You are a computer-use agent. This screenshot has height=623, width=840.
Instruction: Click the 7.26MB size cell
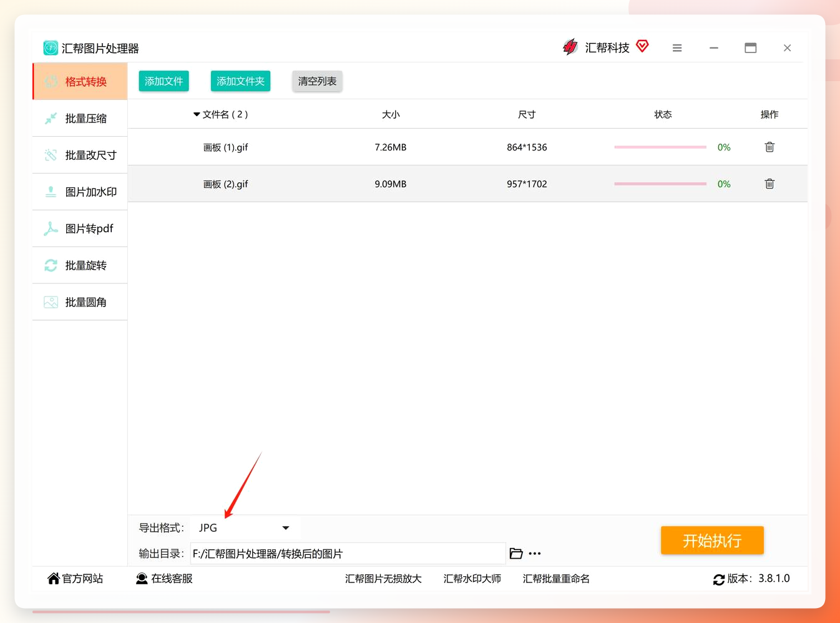point(391,147)
